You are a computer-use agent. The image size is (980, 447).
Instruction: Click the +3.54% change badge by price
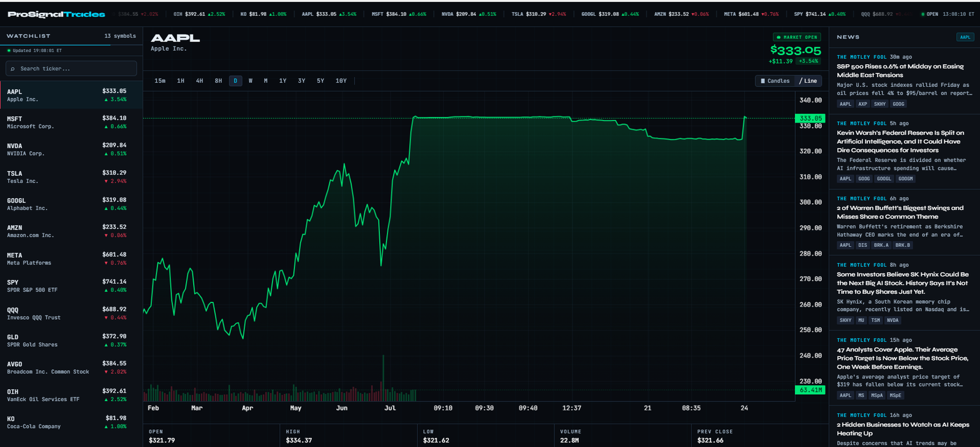tap(809, 61)
